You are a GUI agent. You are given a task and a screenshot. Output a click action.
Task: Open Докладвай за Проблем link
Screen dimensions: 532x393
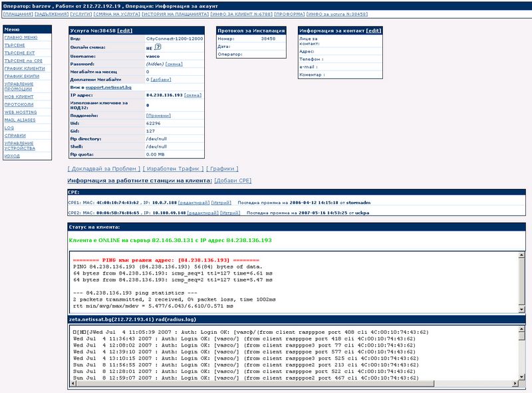(x=104, y=169)
